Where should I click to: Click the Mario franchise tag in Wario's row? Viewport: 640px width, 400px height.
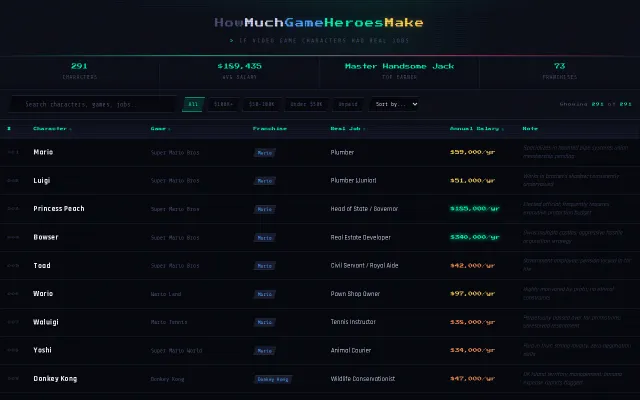tap(264, 294)
